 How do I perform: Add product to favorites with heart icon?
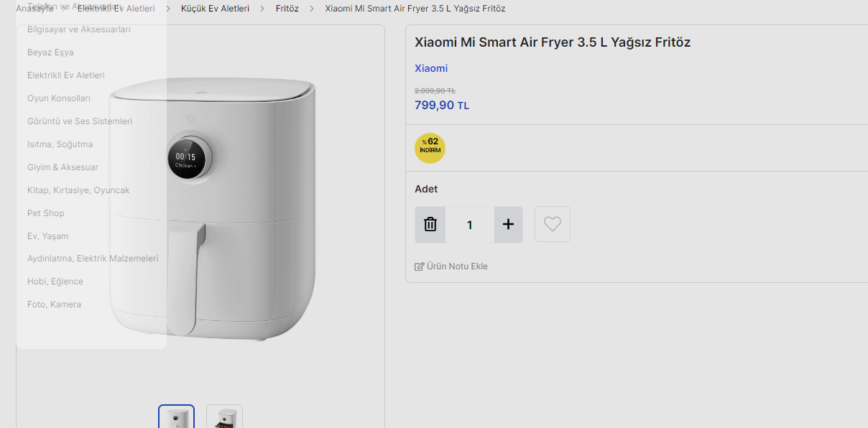point(552,224)
